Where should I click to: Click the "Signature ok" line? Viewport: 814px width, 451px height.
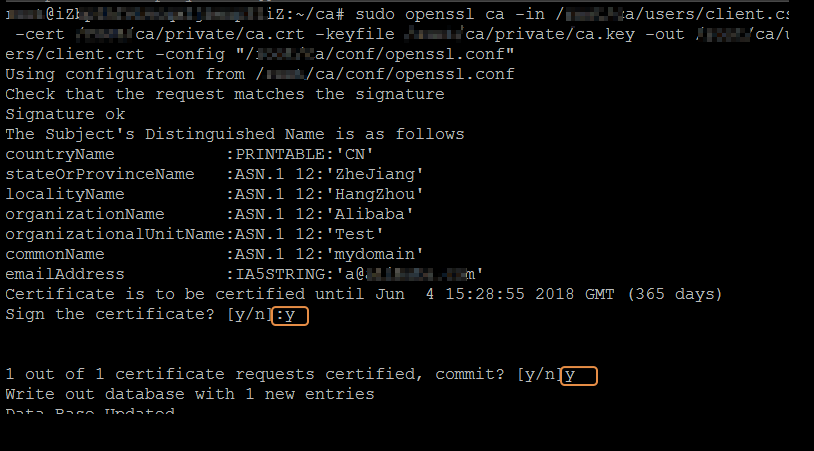(x=65, y=115)
